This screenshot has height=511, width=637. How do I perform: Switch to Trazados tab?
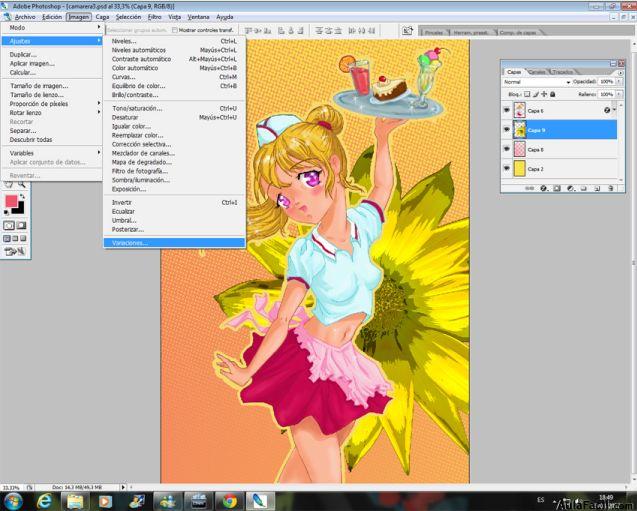563,72
